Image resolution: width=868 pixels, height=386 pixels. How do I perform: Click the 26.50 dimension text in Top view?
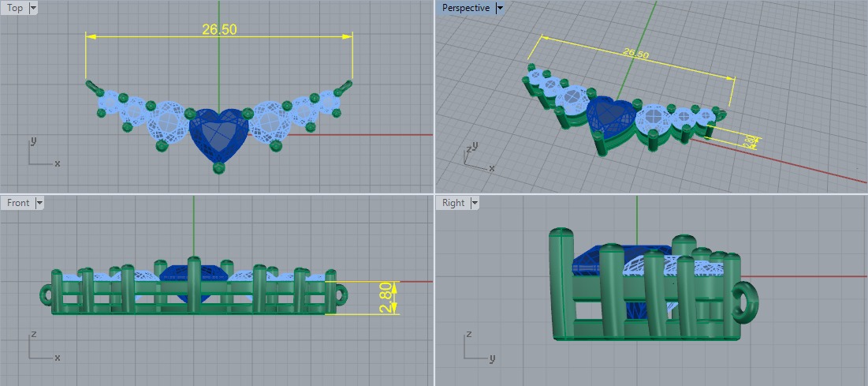click(x=219, y=30)
